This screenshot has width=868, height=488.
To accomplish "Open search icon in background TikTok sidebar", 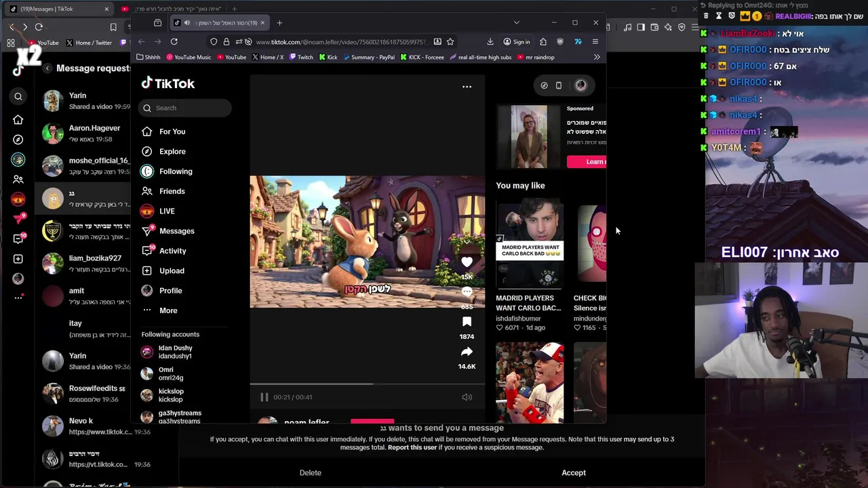I will (x=18, y=96).
